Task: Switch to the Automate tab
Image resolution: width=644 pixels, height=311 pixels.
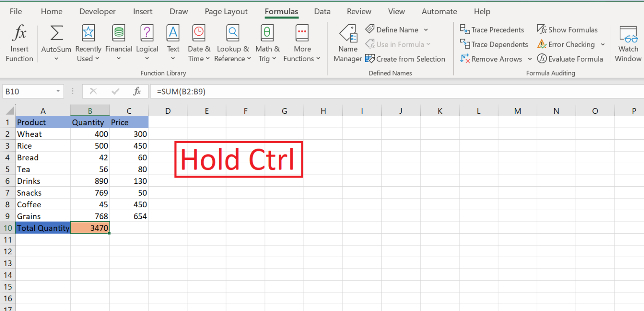Action: pos(439,11)
